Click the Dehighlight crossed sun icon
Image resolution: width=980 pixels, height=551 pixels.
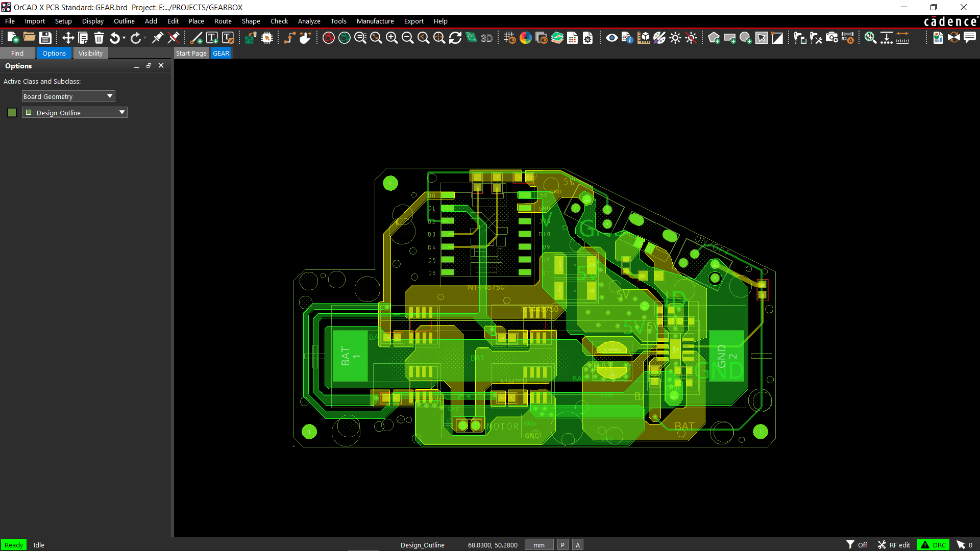(x=691, y=38)
